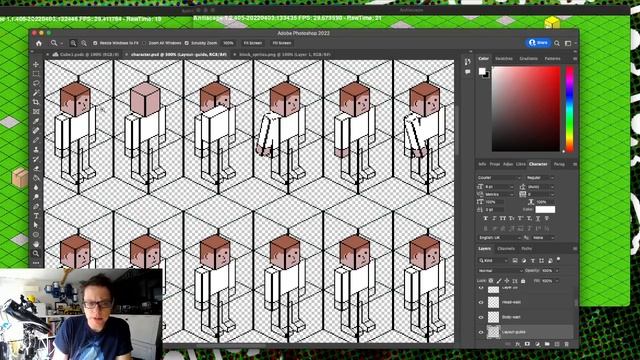The height and width of the screenshot is (360, 640).
Task: Toggle Resize Windows to Fit checkbox
Action: tap(95, 43)
